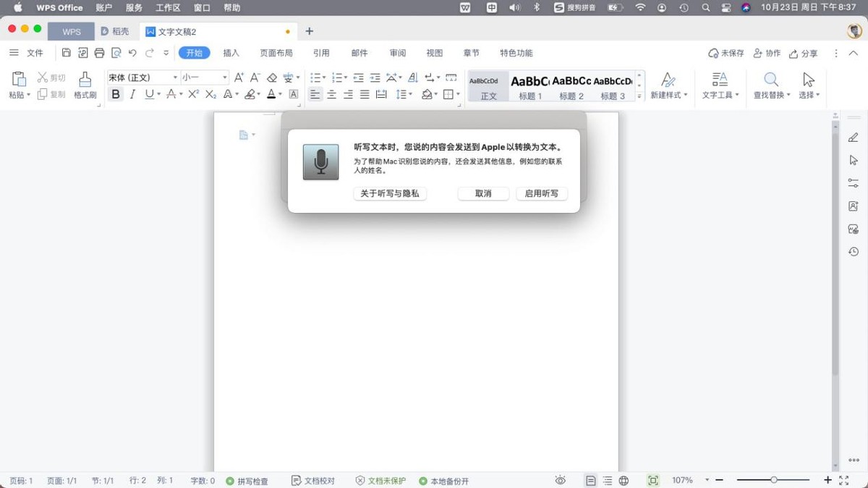This screenshot has width=868, height=488.
Task: Click the new tab plus button
Action: click(310, 31)
